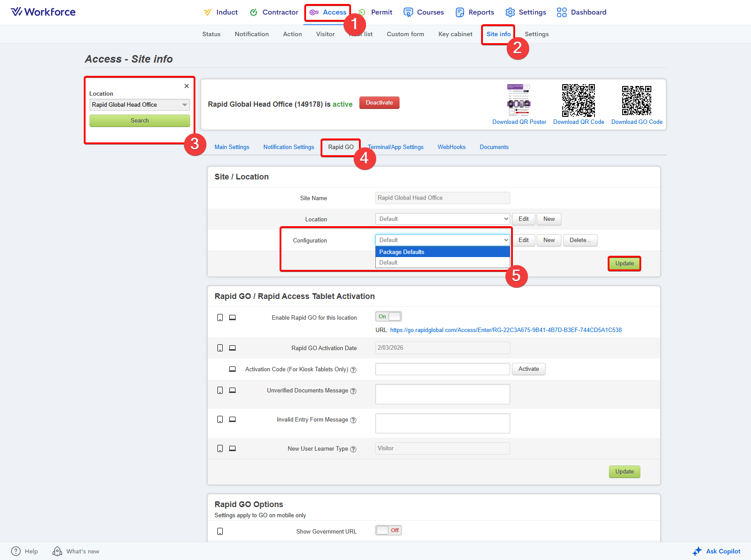Switch to the Terminal/App Settings tab

pyautogui.click(x=396, y=147)
